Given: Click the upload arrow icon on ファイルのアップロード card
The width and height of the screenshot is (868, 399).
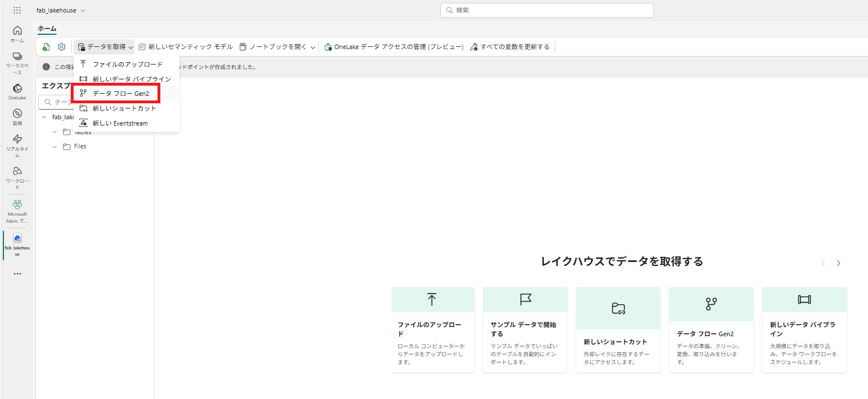Looking at the screenshot, I should click(432, 300).
